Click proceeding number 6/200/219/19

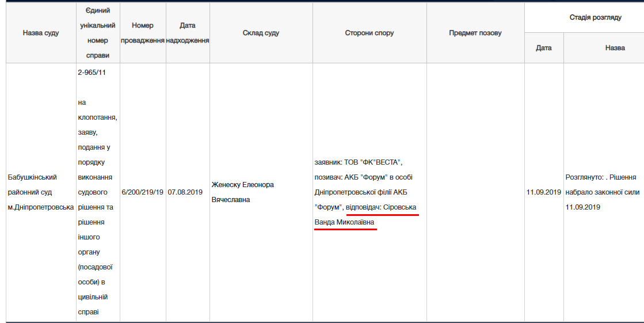point(143,192)
